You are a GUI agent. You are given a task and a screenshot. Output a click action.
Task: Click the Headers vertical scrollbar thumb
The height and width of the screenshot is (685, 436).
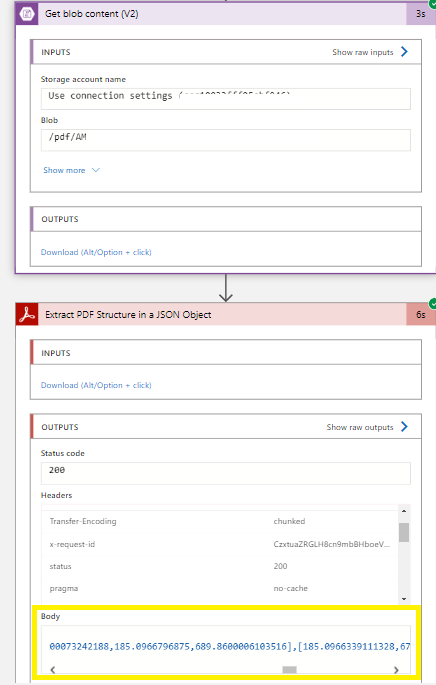click(x=404, y=532)
